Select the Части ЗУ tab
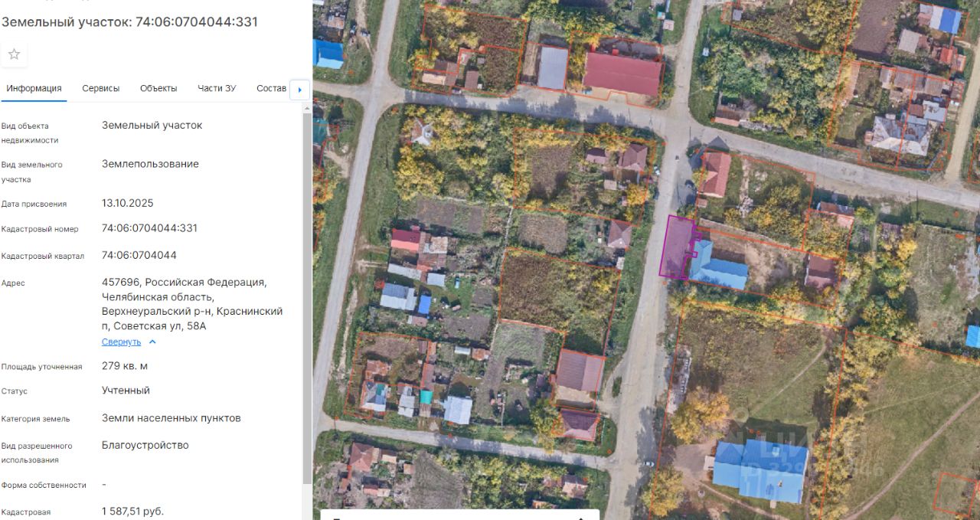The image size is (980, 520). point(217,88)
